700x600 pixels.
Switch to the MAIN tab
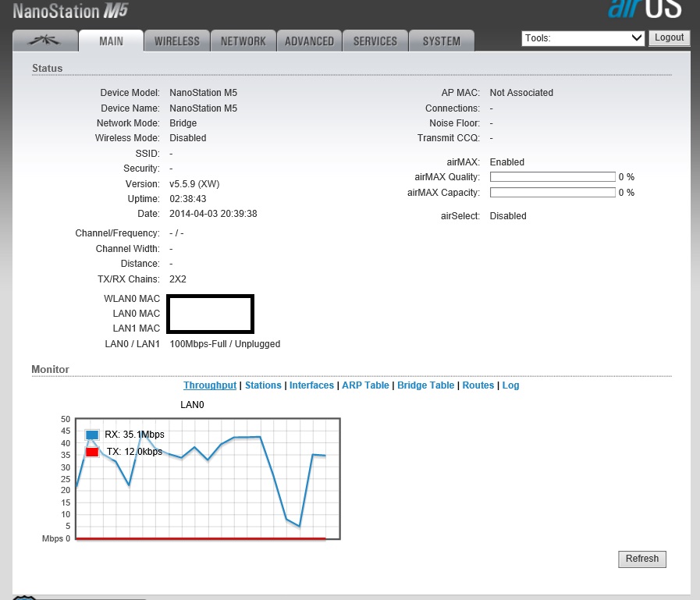pos(111,41)
